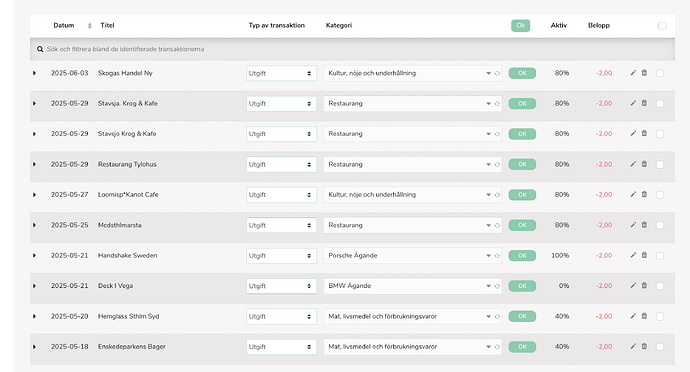Edit the Enskedeparkens Bager transaction
690x372 pixels.
click(633, 346)
